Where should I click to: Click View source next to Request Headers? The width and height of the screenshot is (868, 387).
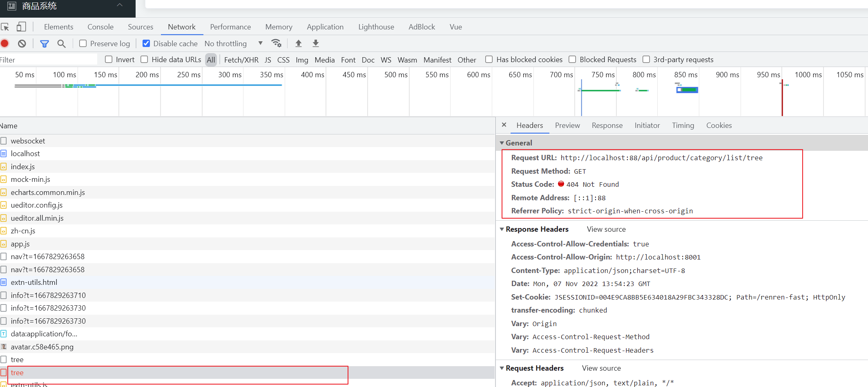tap(601, 368)
